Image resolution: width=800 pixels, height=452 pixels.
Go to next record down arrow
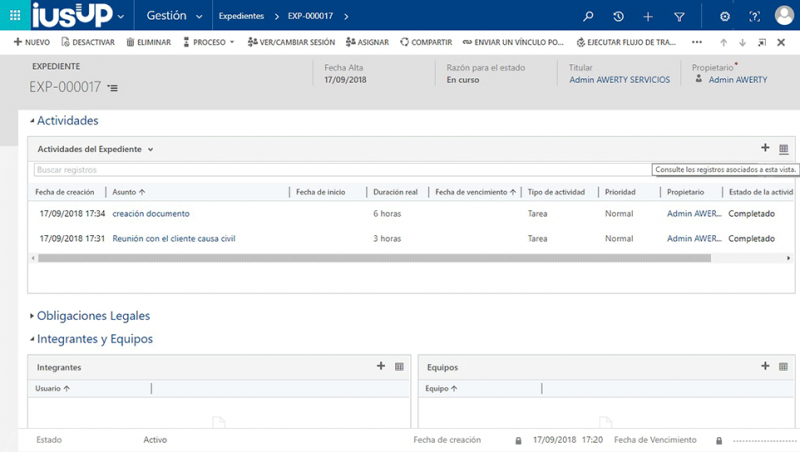point(743,43)
